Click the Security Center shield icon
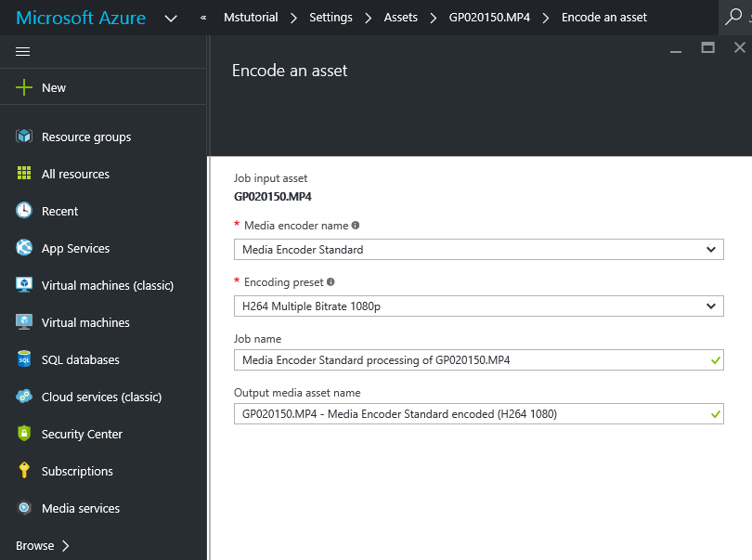The image size is (752, 560). coord(24,434)
